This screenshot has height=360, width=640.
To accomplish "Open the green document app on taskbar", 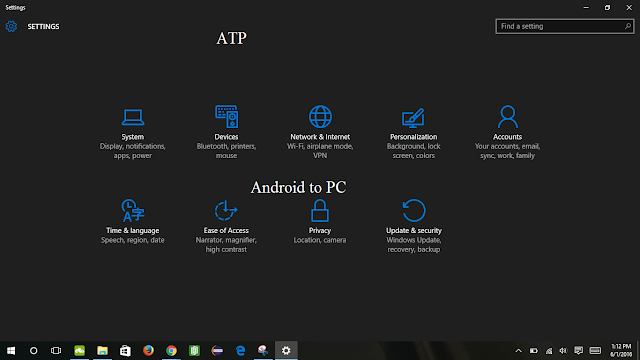I will pos(194,351).
